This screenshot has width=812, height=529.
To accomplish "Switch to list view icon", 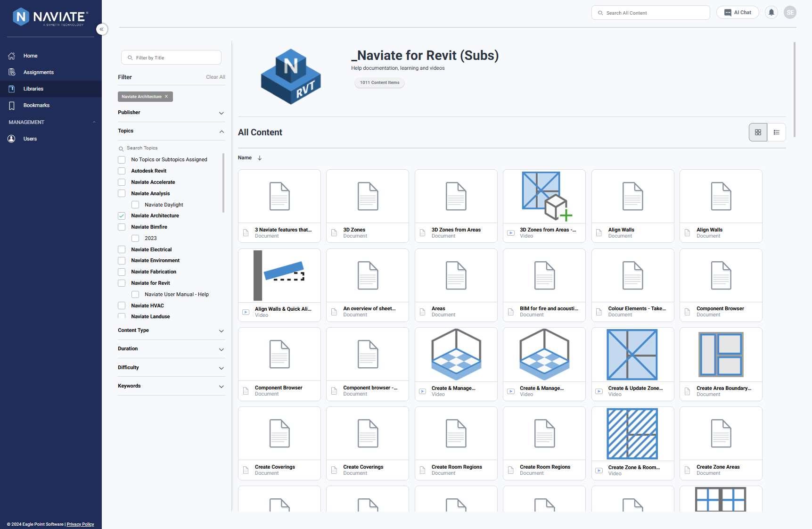I will tap(776, 132).
